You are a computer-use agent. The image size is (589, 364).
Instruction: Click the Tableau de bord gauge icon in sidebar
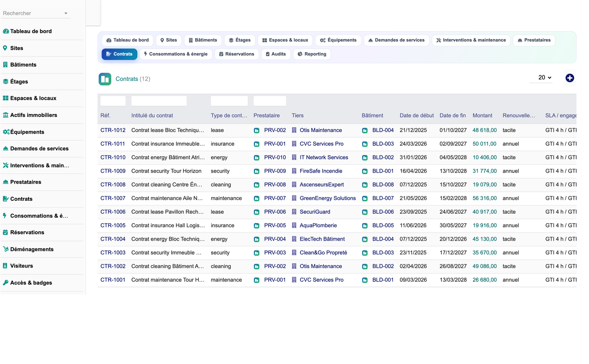coord(6,31)
